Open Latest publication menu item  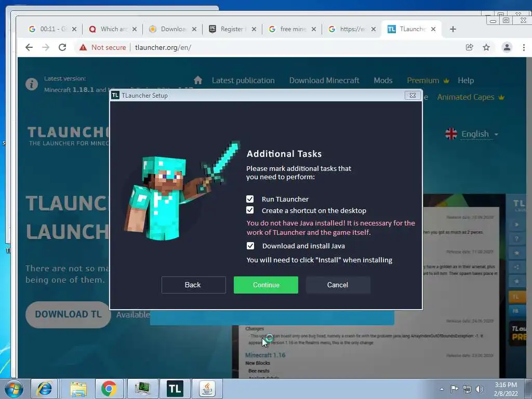click(x=243, y=81)
